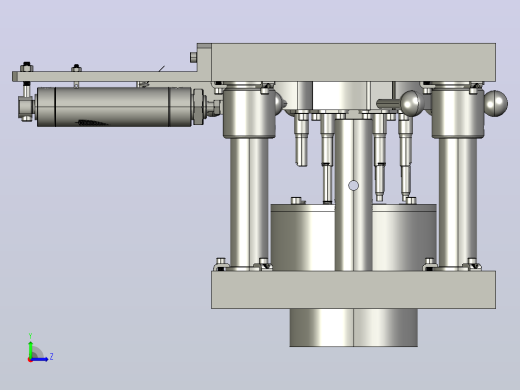
Task: Click the red origin dot of the axis triad
Action: [30, 360]
